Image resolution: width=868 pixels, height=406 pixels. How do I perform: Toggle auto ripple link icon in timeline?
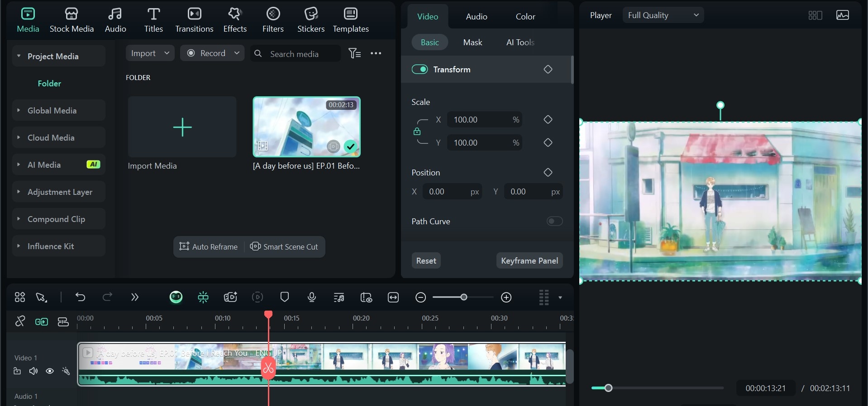coord(42,321)
